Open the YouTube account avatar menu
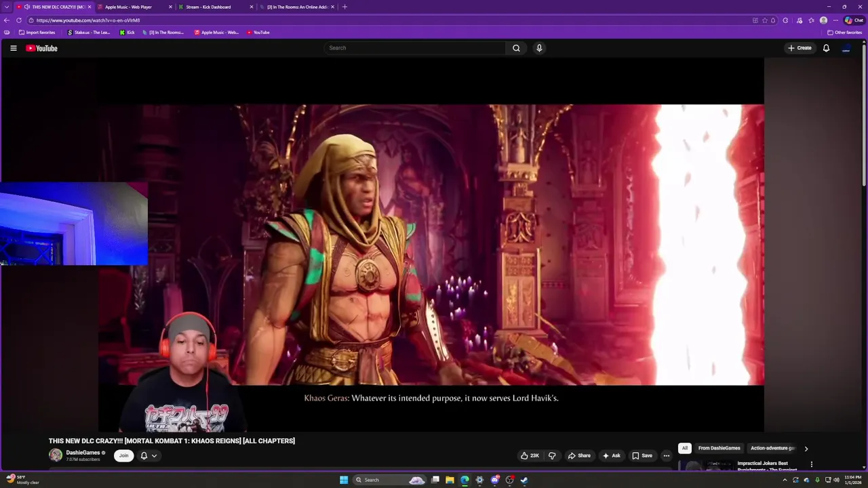Viewport: 868px width, 488px height. pyautogui.click(x=846, y=48)
